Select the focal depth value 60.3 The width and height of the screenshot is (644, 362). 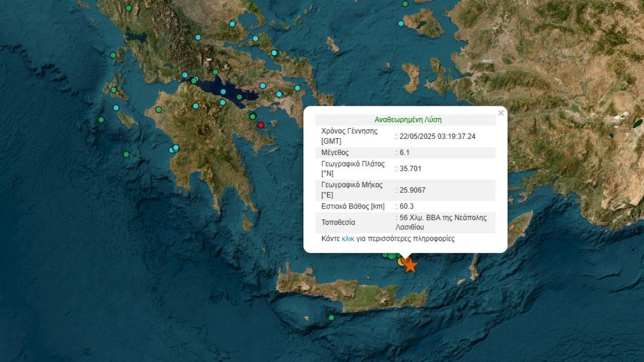(x=406, y=206)
